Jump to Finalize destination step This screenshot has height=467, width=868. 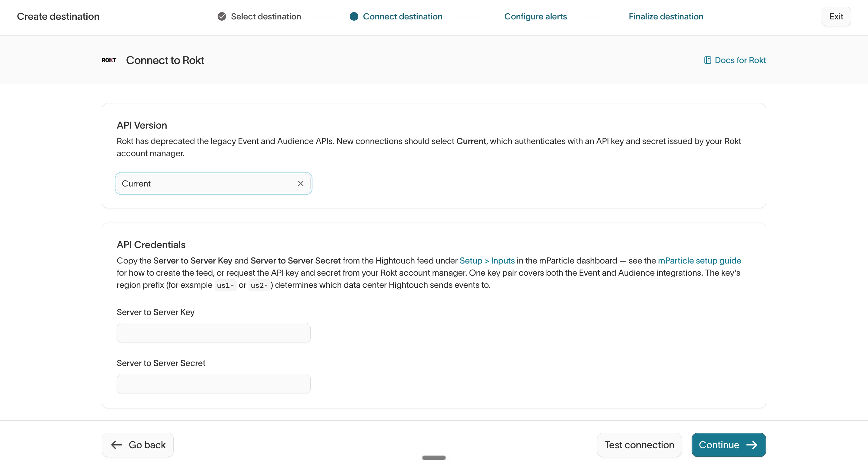(x=666, y=16)
